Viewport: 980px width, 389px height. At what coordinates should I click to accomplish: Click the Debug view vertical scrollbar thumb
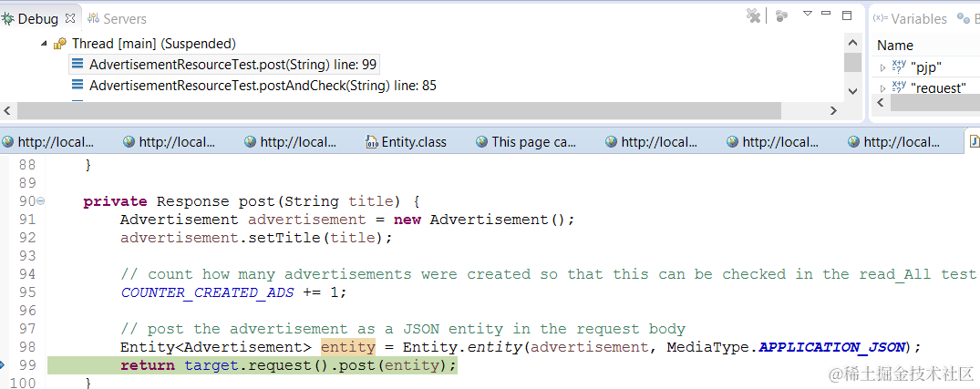[852, 63]
